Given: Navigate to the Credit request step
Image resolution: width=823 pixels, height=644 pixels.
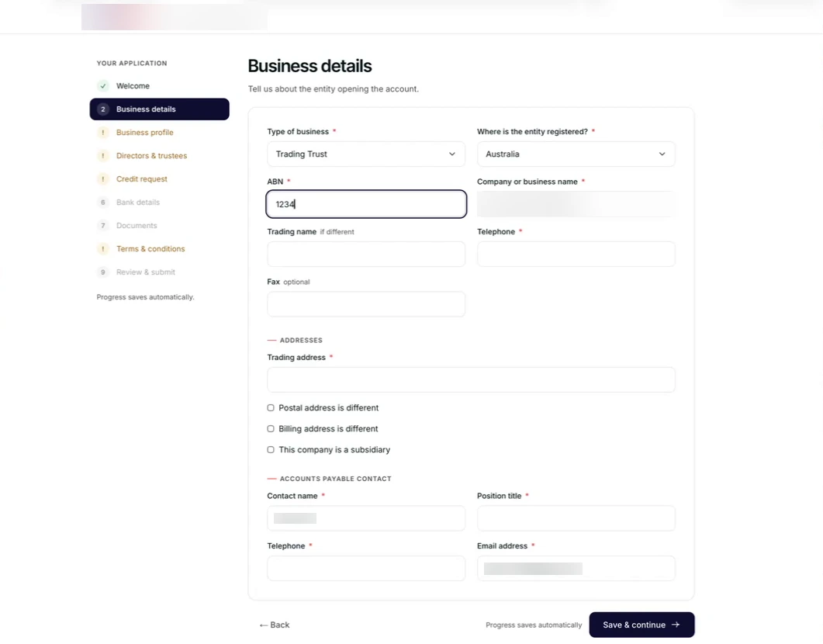Looking at the screenshot, I should (x=159, y=179).
